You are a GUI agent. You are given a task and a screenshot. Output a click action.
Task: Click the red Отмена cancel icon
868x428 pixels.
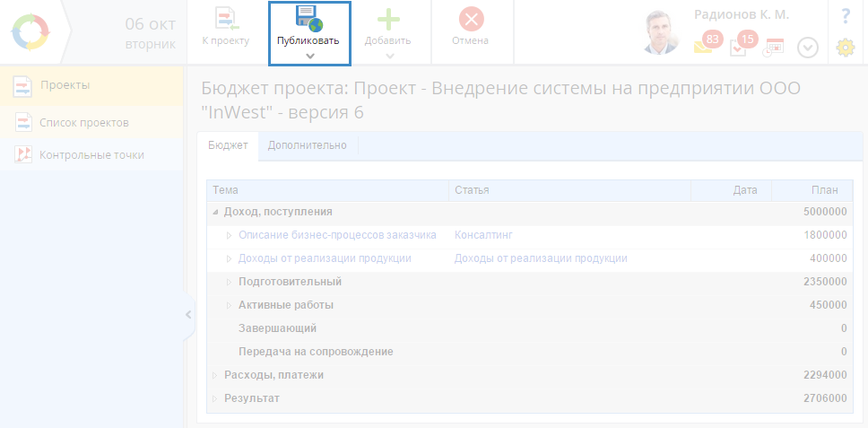tap(471, 19)
